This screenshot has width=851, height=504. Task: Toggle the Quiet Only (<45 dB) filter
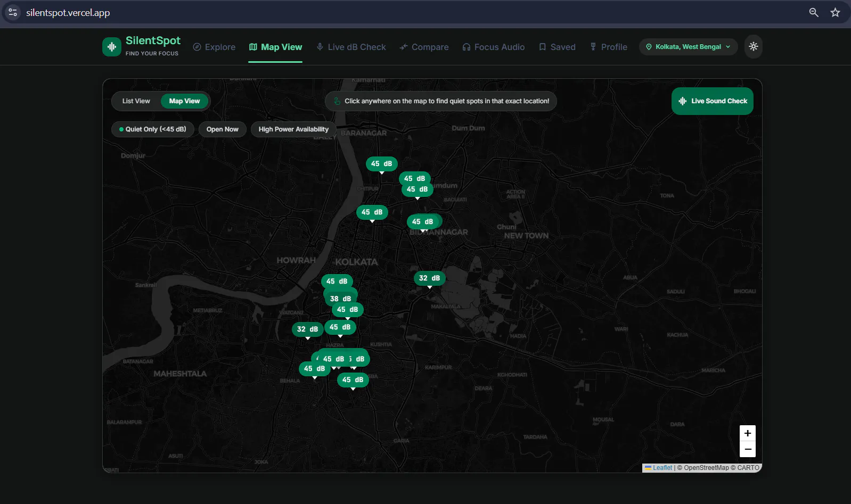coord(153,129)
